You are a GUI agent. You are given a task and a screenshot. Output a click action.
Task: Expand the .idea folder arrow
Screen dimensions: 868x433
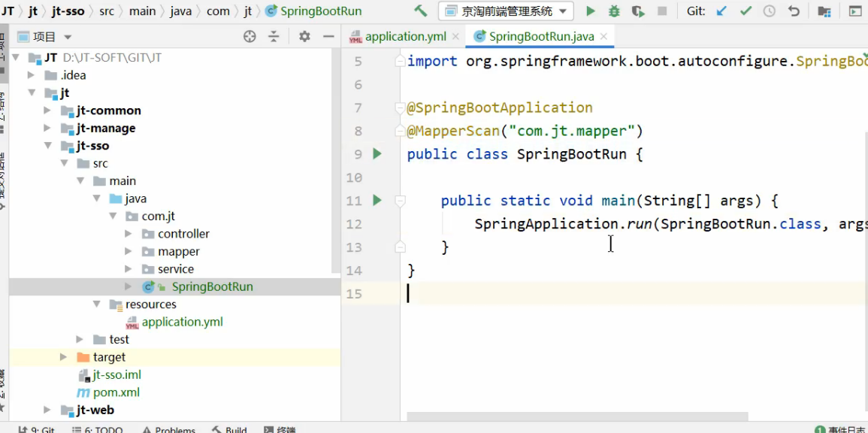pyautogui.click(x=32, y=74)
